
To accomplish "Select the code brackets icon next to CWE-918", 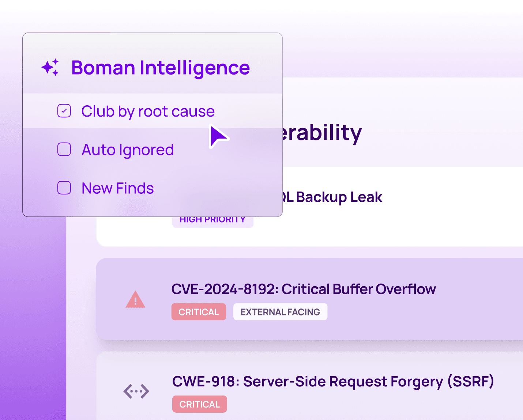I will (x=136, y=391).
